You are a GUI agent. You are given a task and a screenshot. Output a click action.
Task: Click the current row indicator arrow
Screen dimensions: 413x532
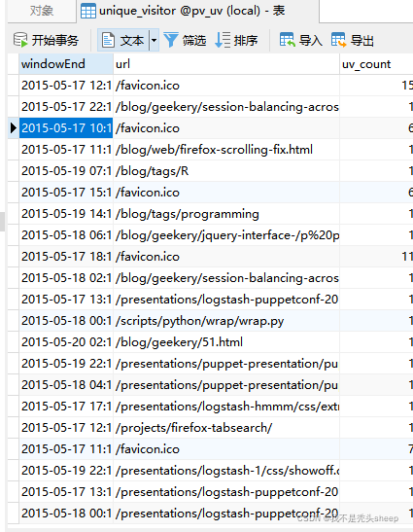pos(14,128)
